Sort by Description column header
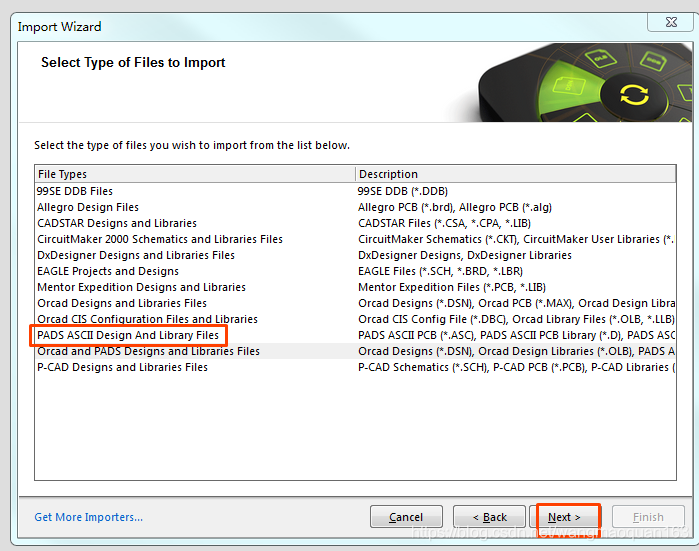This screenshot has height=551, width=699. tap(515, 174)
